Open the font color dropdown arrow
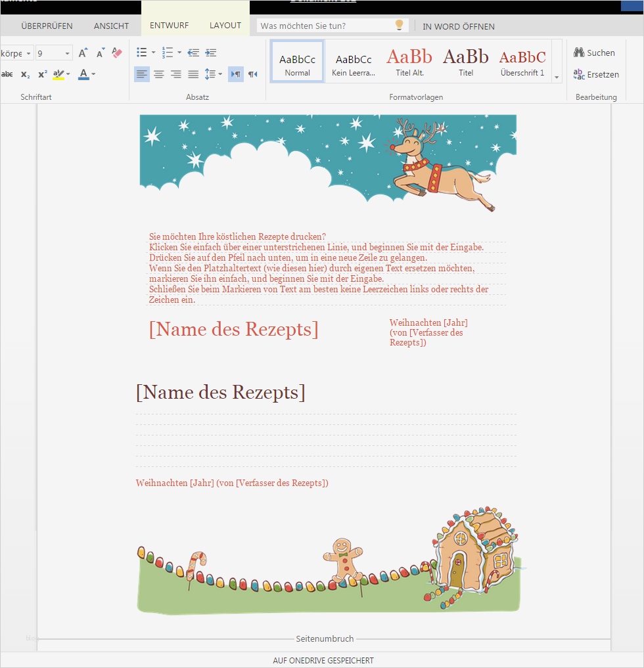The width and height of the screenshot is (644, 668). coord(93,74)
